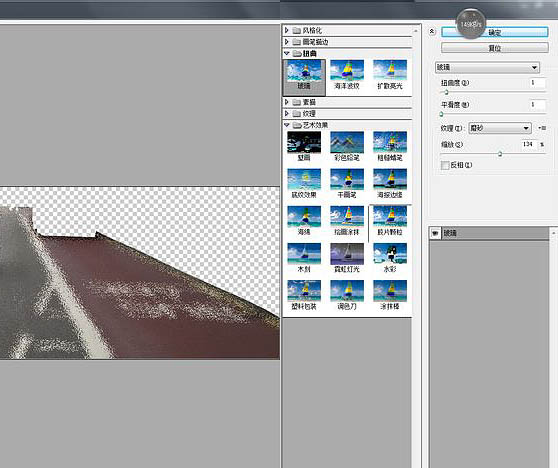Select the 海洋波纹 (Ocean Ripple) filter thumbnail
Image resolution: width=558 pixels, height=468 pixels.
tap(347, 75)
